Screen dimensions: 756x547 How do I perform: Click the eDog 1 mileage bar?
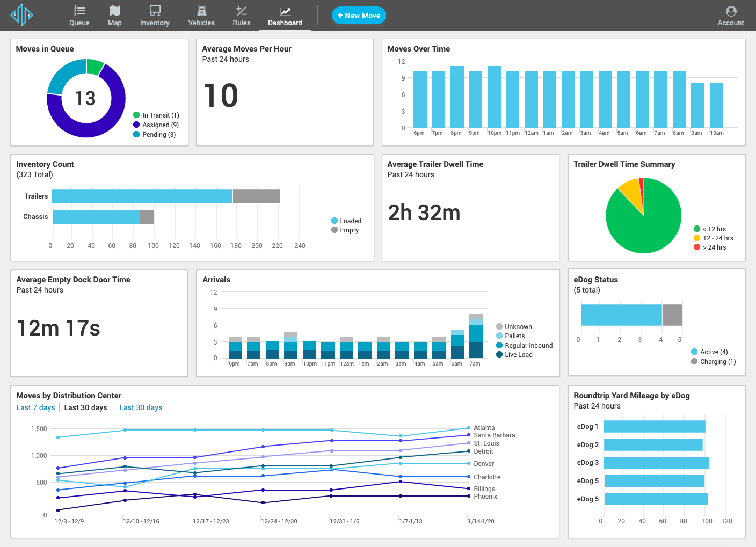coord(654,426)
